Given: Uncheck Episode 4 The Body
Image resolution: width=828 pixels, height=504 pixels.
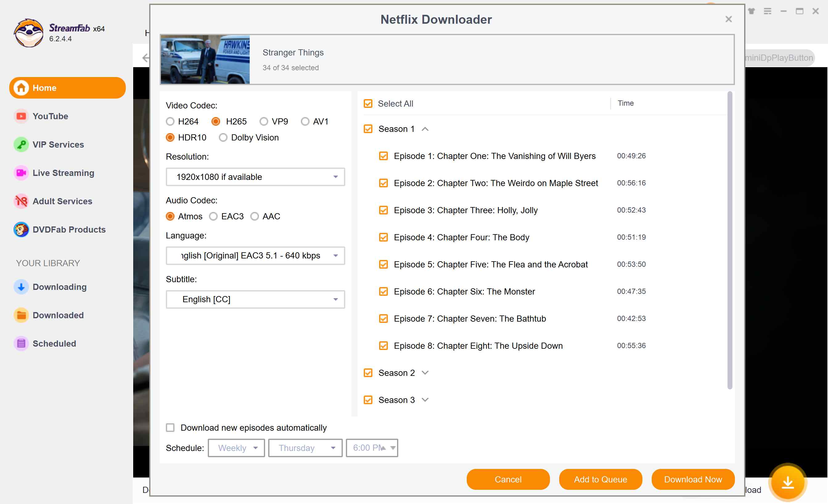Looking at the screenshot, I should coord(383,238).
